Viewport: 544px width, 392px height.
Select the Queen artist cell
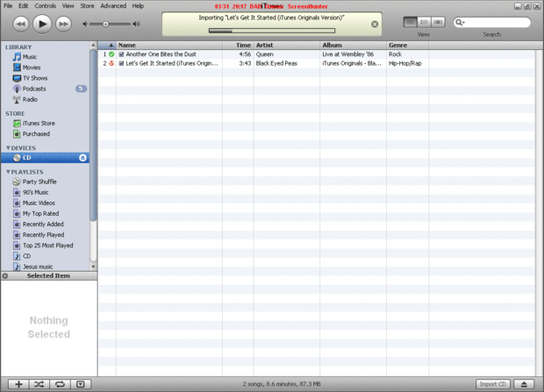point(287,54)
